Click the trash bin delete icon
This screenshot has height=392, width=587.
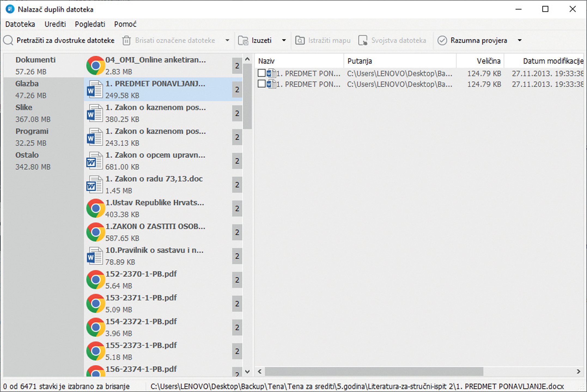click(x=126, y=41)
